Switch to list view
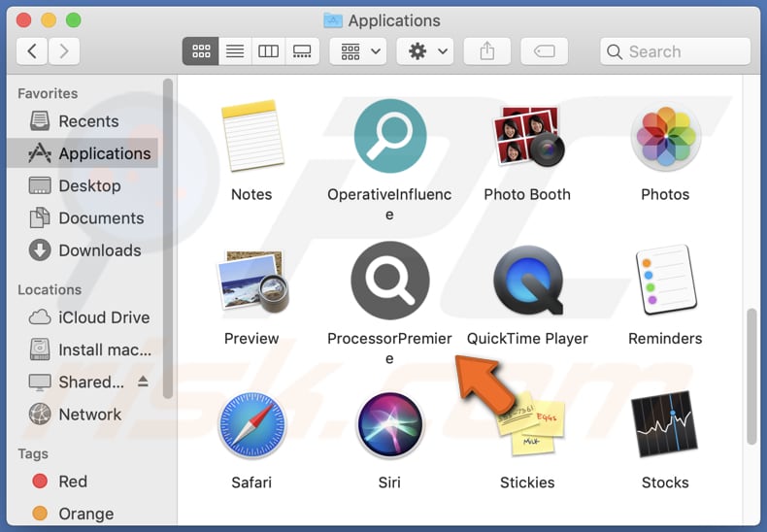767x532 pixels. coord(235,50)
